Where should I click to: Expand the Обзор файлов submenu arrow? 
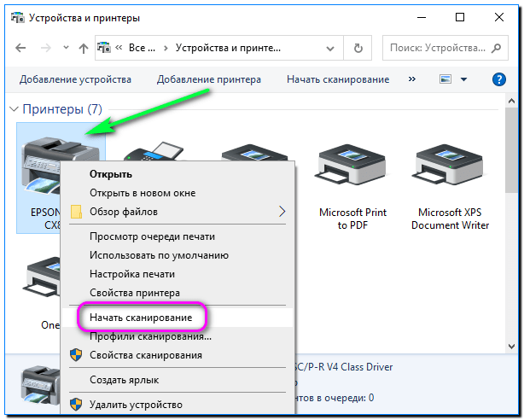(x=282, y=211)
